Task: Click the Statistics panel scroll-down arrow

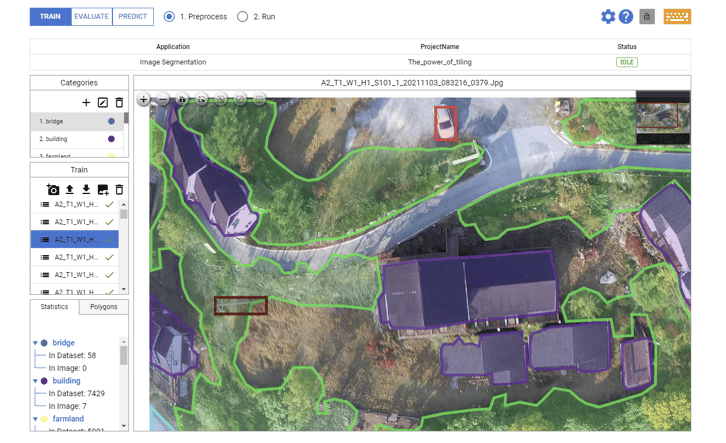Action: [x=124, y=425]
